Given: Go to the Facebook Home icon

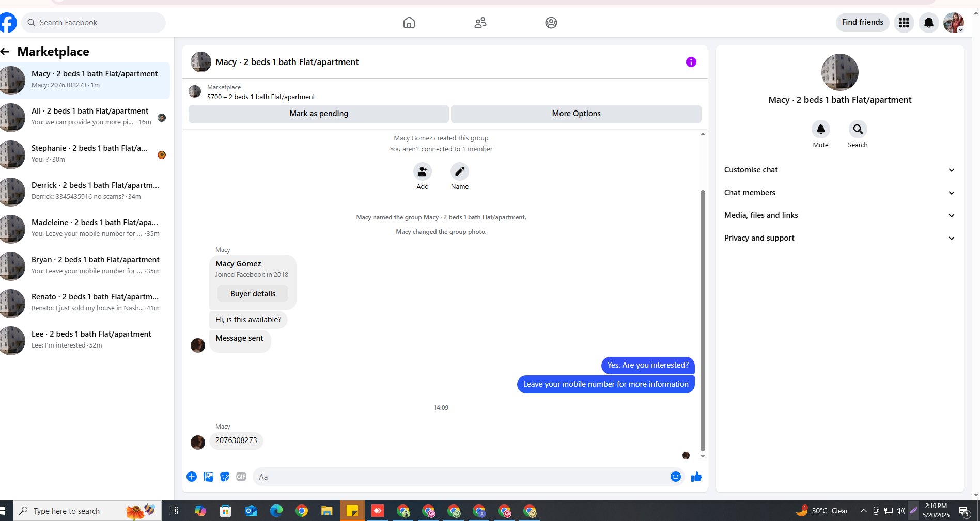Looking at the screenshot, I should click(409, 23).
